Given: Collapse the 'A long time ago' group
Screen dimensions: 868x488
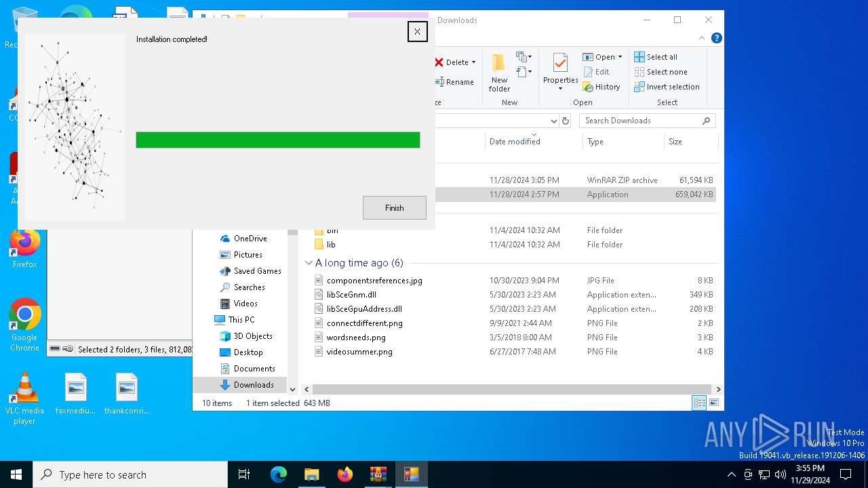Looking at the screenshot, I should 309,263.
